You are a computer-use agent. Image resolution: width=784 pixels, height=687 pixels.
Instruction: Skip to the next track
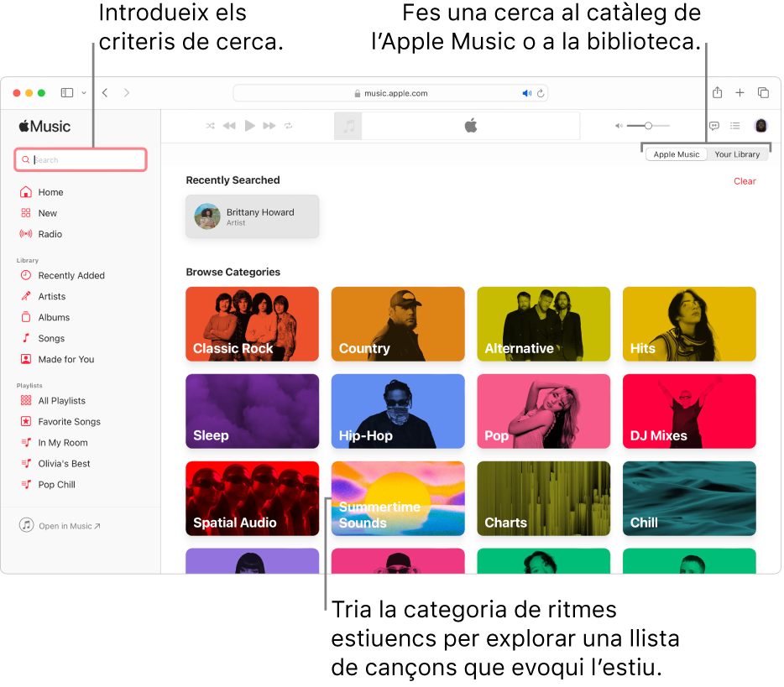tap(269, 126)
